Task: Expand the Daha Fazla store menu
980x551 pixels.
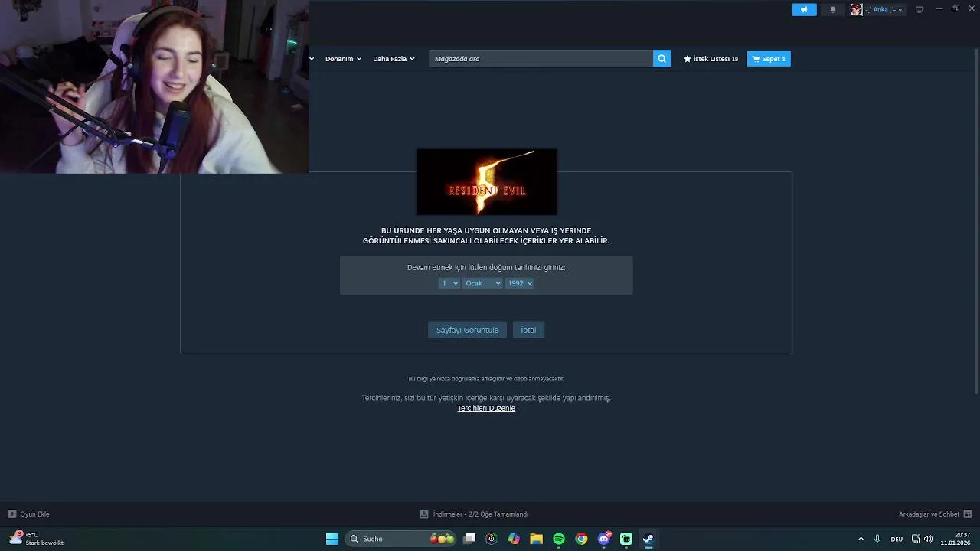Action: [394, 59]
